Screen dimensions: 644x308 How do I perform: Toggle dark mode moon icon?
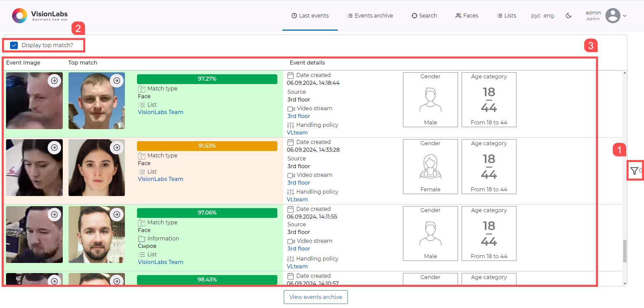[x=568, y=15]
